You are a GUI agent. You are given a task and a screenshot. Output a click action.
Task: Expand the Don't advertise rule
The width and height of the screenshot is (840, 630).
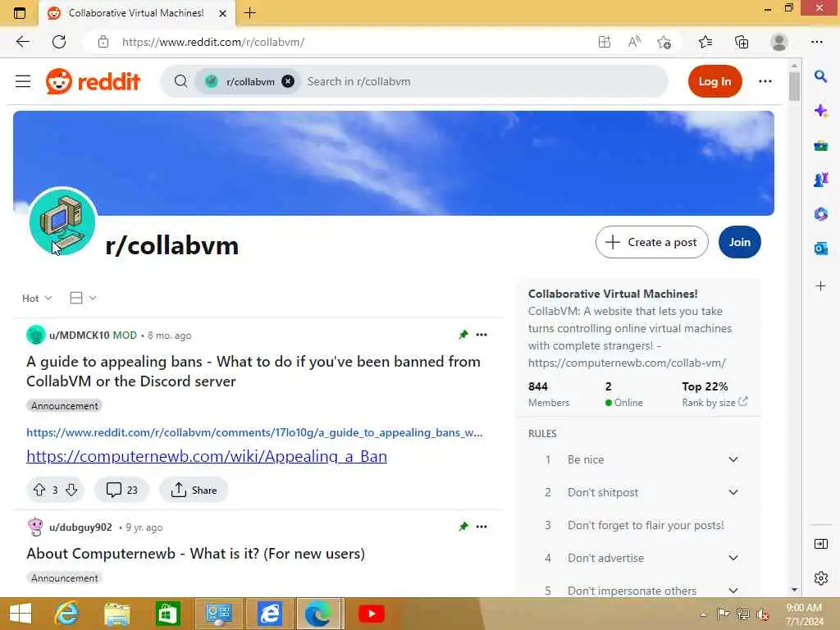click(x=733, y=558)
